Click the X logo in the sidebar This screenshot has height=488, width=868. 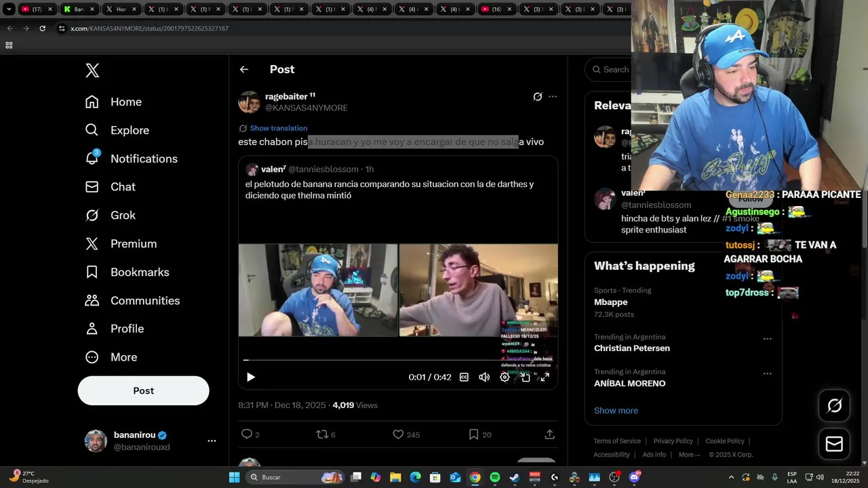point(92,70)
